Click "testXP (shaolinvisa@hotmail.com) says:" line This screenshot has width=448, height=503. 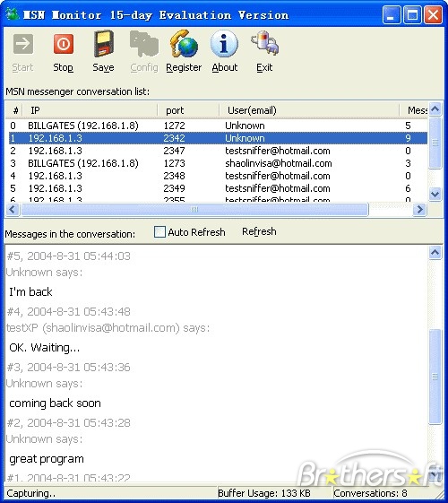point(108,328)
